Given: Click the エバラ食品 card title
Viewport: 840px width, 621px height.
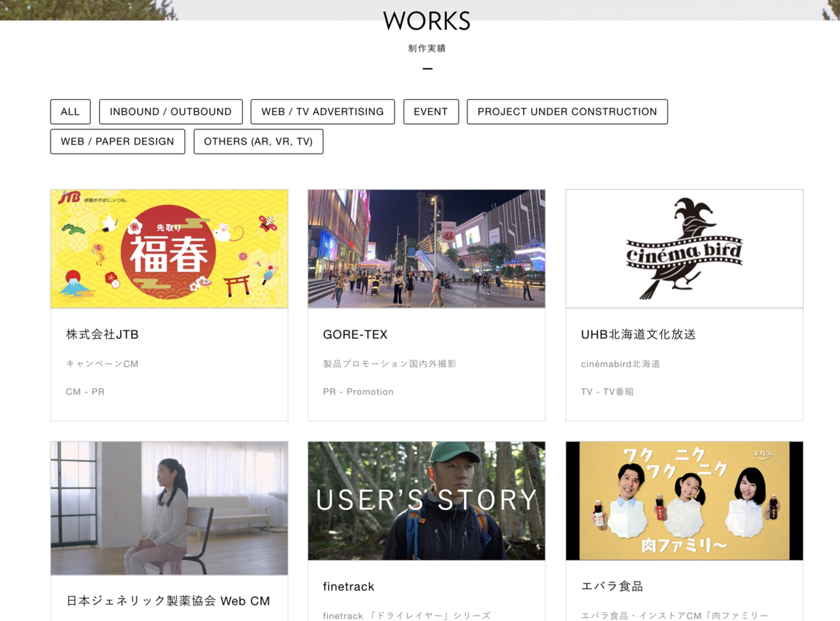Looking at the screenshot, I should 612,586.
